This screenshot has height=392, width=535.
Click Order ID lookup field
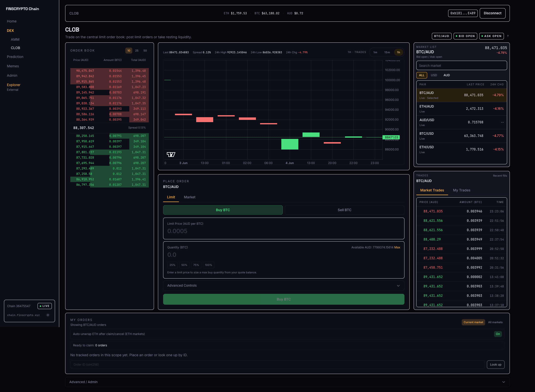278,365
